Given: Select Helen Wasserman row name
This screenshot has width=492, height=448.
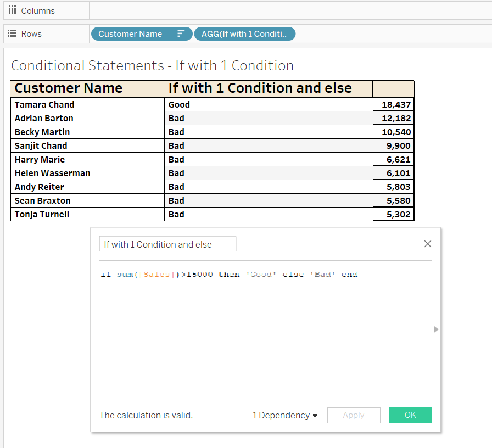Looking at the screenshot, I should pos(52,173).
